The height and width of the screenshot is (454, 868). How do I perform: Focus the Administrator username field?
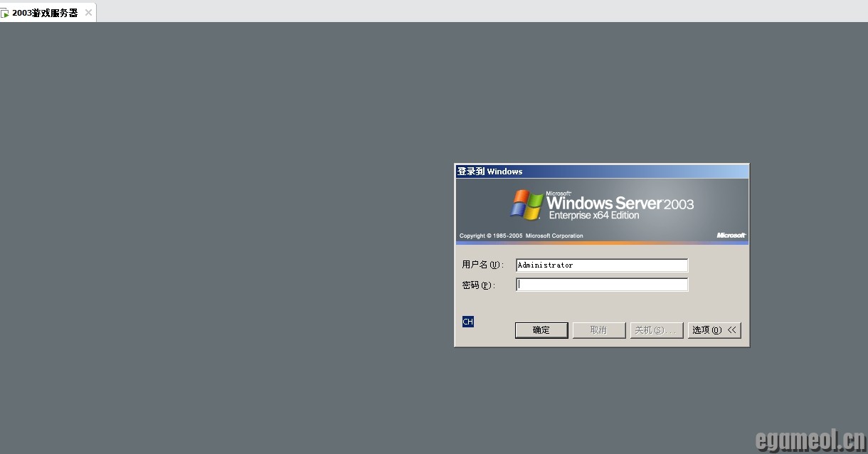[601, 265]
